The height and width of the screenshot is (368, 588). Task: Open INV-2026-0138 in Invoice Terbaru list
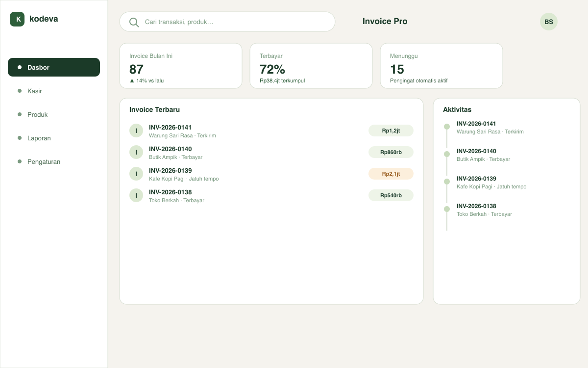[271, 195]
